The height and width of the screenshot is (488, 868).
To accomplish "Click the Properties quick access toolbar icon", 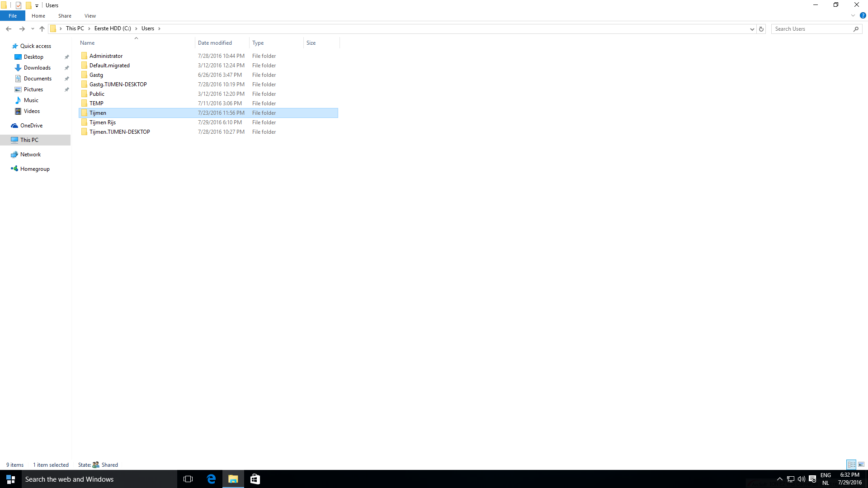I will pyautogui.click(x=19, y=5).
